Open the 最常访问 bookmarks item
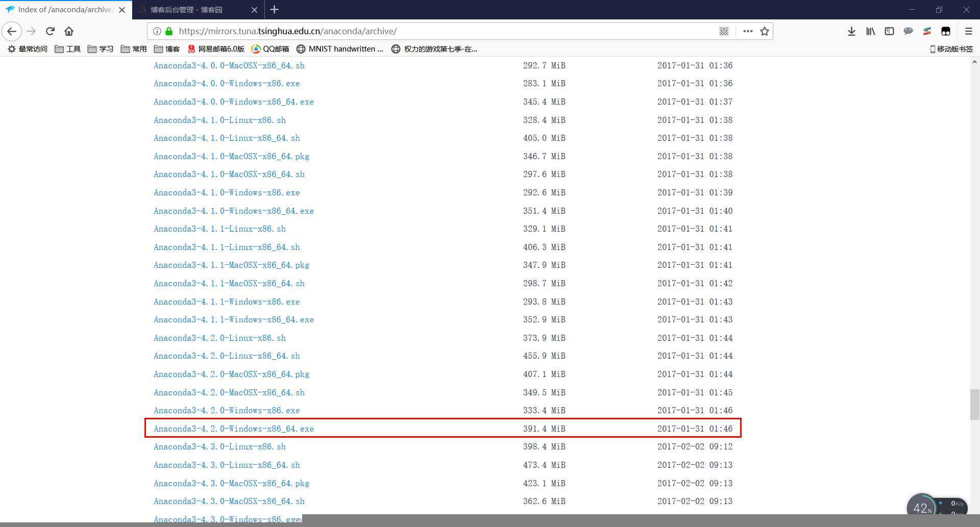980x527 pixels. click(x=28, y=49)
